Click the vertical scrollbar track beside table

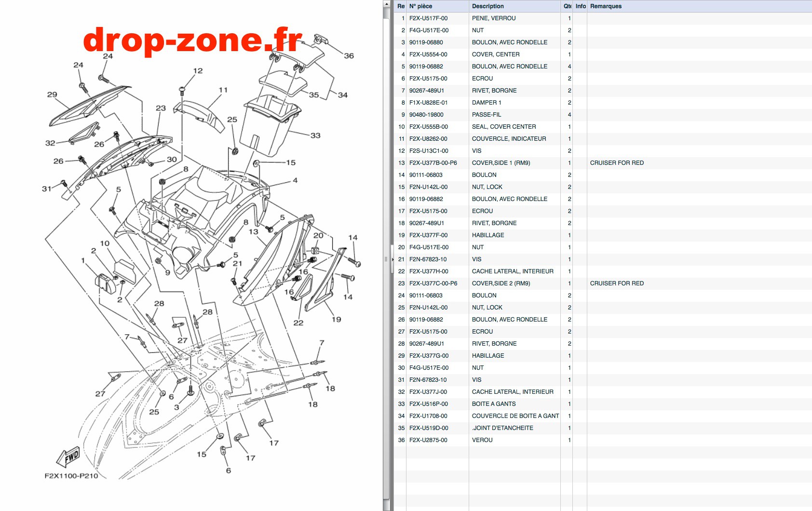point(386,260)
